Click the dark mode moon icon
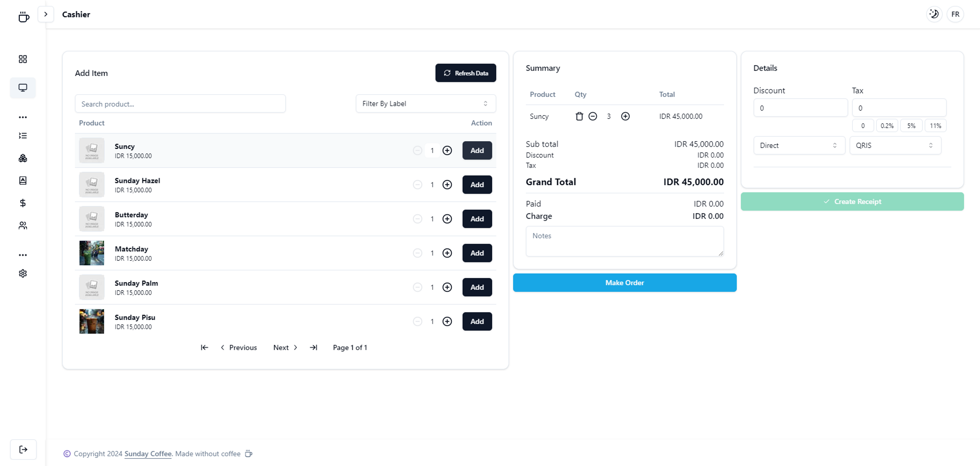The height and width of the screenshot is (466, 980). pyautogui.click(x=934, y=14)
